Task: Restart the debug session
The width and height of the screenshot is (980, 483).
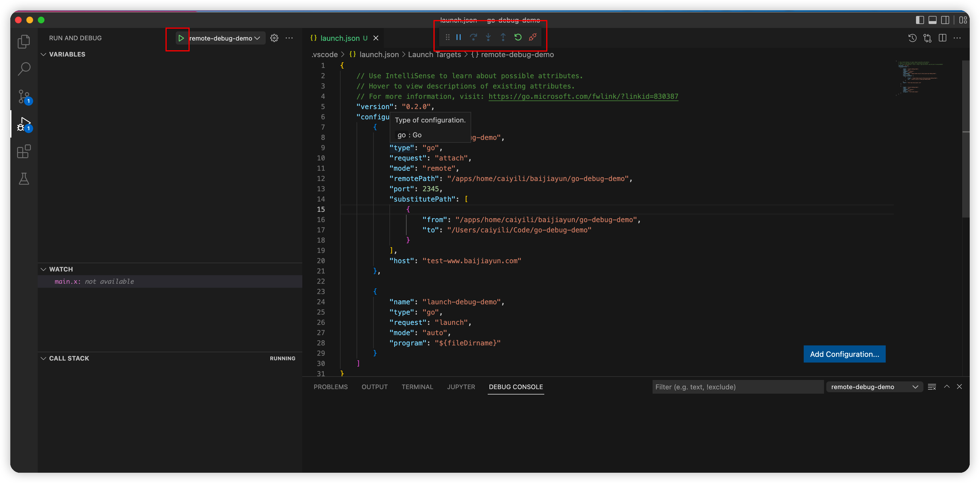Action: (x=518, y=37)
